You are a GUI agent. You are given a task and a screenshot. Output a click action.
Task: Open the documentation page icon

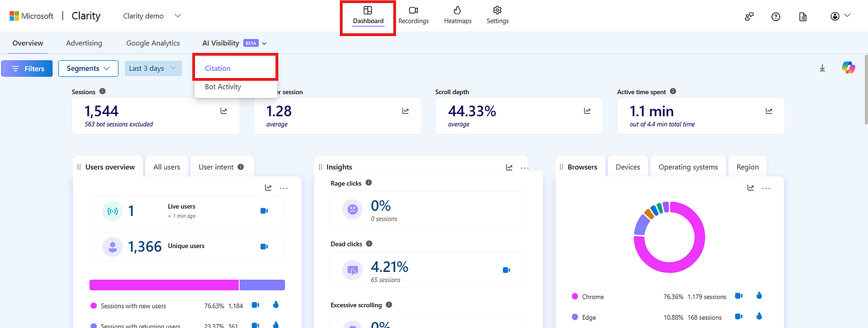tap(802, 17)
